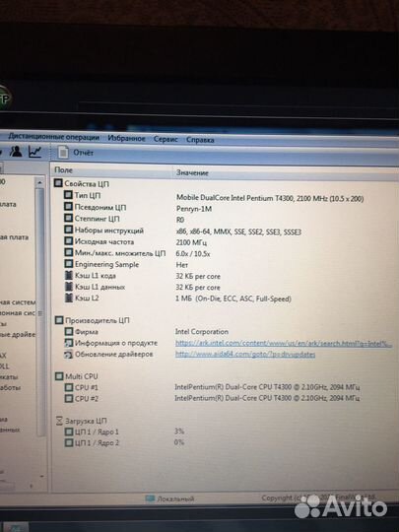The width and height of the screenshot is (399, 532).
Task: Click the icon beside Исходная частота
Action: [x=69, y=241]
